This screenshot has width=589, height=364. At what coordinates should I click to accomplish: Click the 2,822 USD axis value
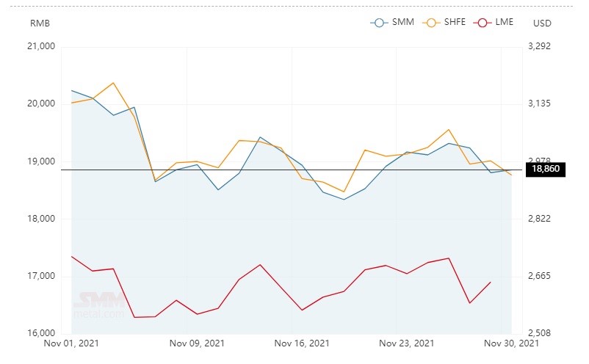[x=540, y=219]
